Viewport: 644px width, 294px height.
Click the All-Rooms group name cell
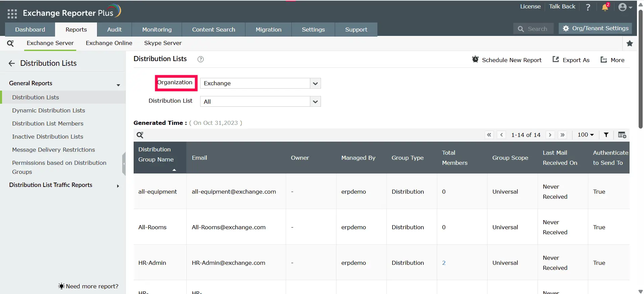coord(160,227)
